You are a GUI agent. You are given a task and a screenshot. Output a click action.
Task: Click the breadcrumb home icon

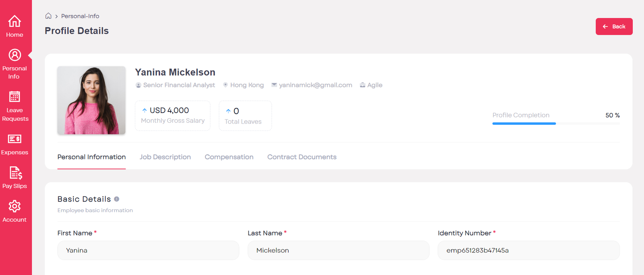pos(48,16)
